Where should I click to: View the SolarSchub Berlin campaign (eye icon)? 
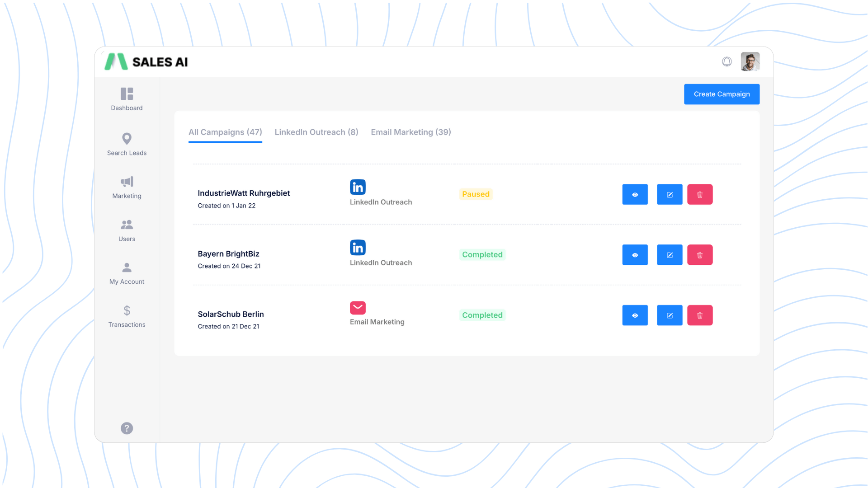pyautogui.click(x=635, y=315)
